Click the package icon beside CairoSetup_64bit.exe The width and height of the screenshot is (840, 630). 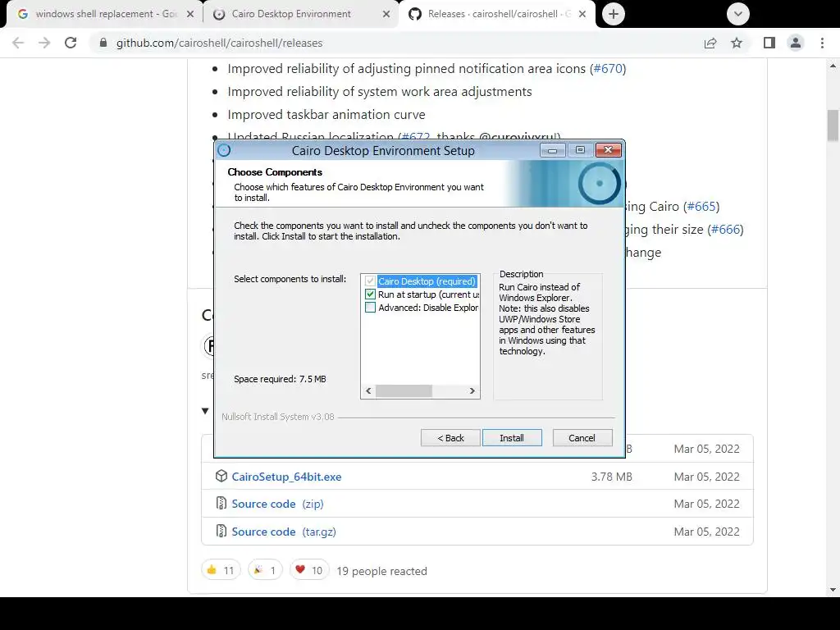221,476
